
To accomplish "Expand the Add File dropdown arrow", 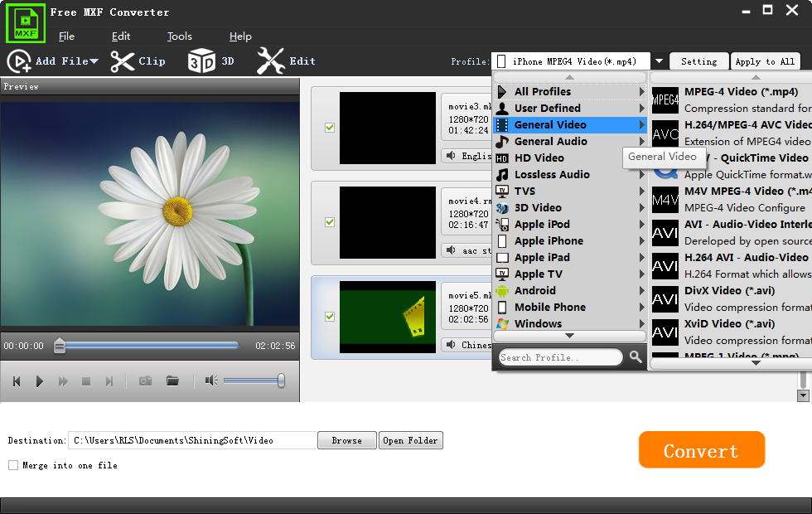I will [94, 61].
